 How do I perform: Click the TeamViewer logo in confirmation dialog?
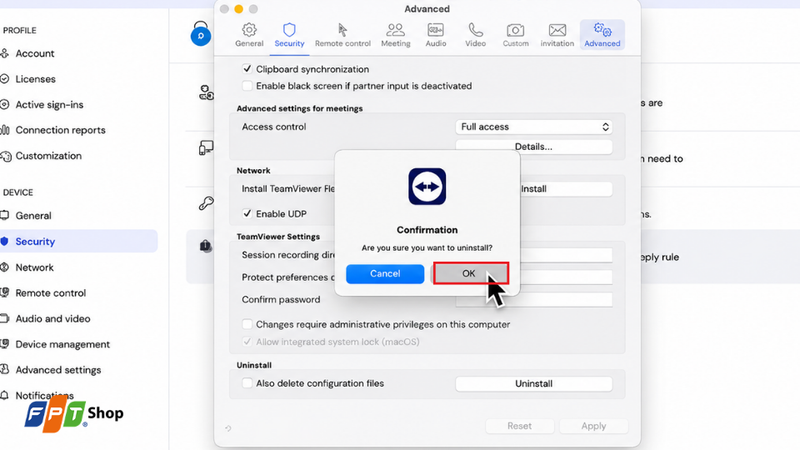pos(427,186)
